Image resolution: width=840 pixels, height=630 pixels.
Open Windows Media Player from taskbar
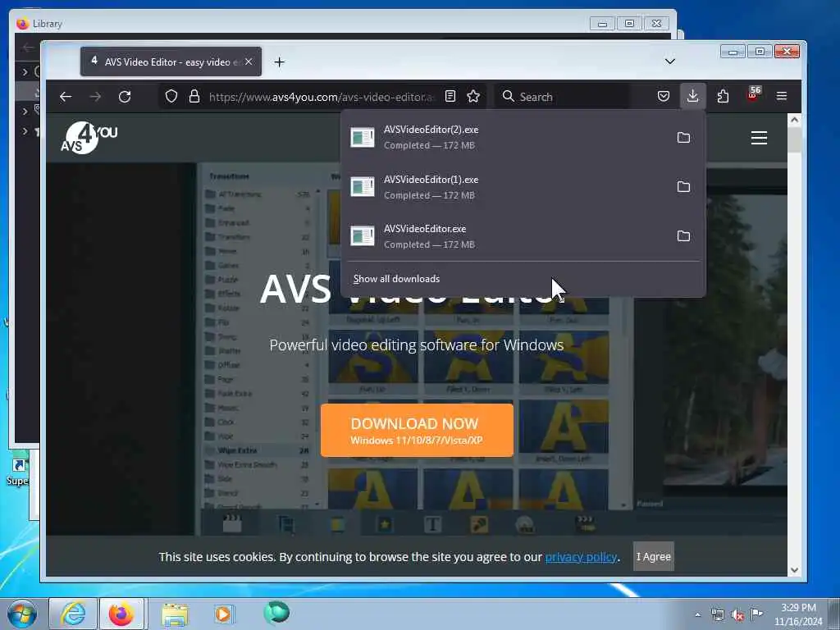click(x=223, y=614)
